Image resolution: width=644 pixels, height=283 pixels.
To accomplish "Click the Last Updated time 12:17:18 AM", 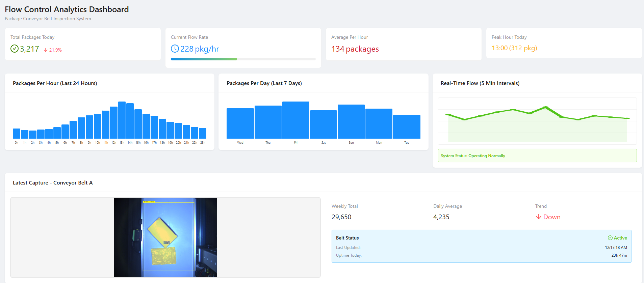I will pos(616,248).
